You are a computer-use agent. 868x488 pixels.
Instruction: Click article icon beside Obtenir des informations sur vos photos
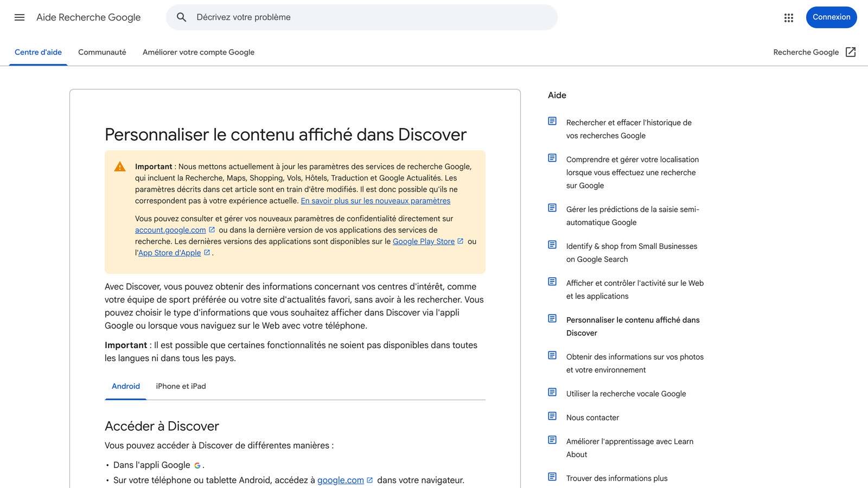pyautogui.click(x=552, y=355)
